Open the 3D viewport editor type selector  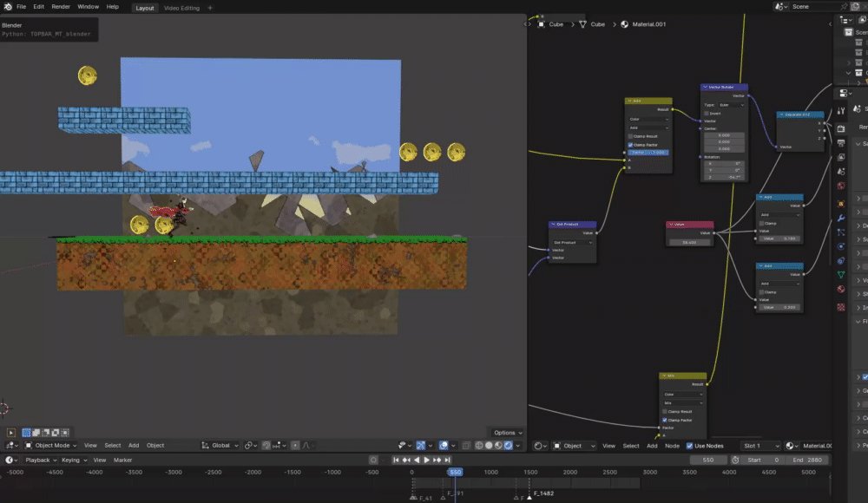[x=11, y=446]
